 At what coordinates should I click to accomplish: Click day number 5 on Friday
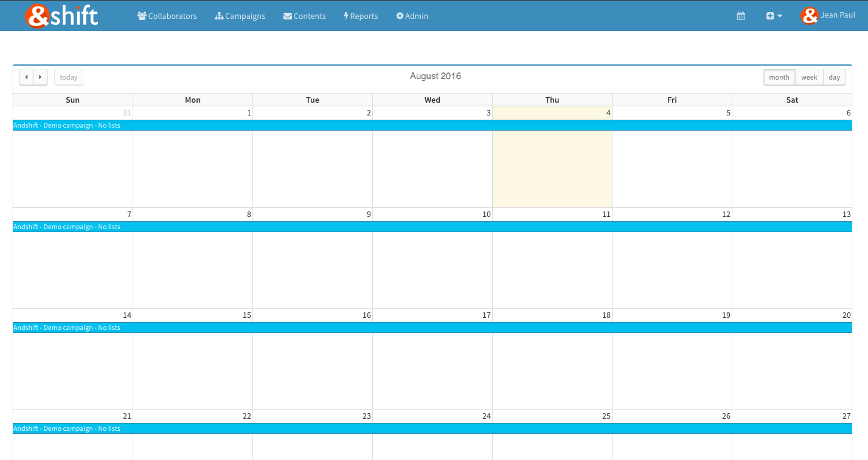point(728,113)
